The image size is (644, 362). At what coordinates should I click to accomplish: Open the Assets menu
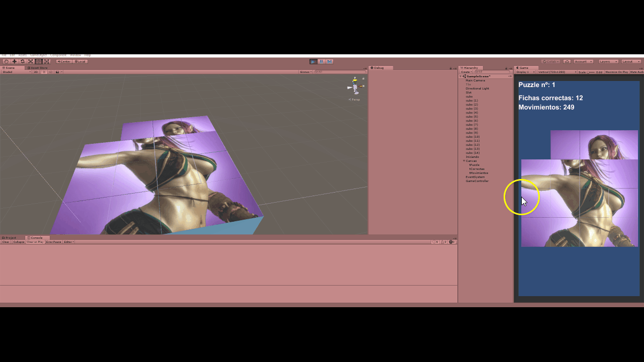click(x=23, y=55)
